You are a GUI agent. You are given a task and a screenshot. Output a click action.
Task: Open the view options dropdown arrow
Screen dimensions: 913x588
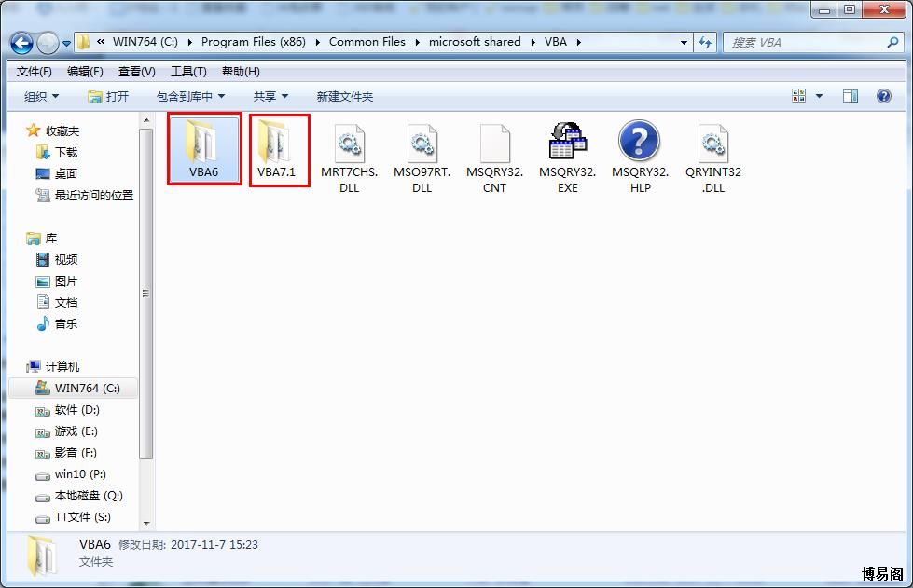[820, 96]
